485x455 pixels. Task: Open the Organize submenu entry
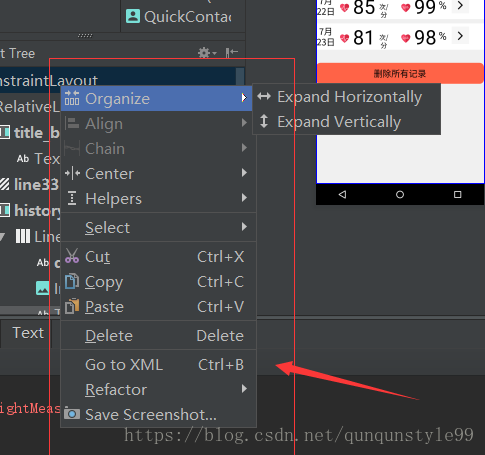click(156, 98)
